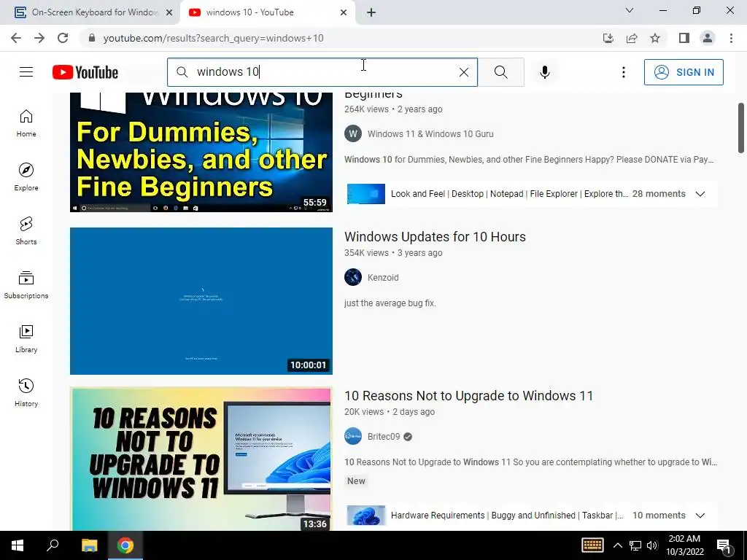Image resolution: width=747 pixels, height=560 pixels.
Task: Close the windows 10 YouTube tab
Action: [x=344, y=12]
